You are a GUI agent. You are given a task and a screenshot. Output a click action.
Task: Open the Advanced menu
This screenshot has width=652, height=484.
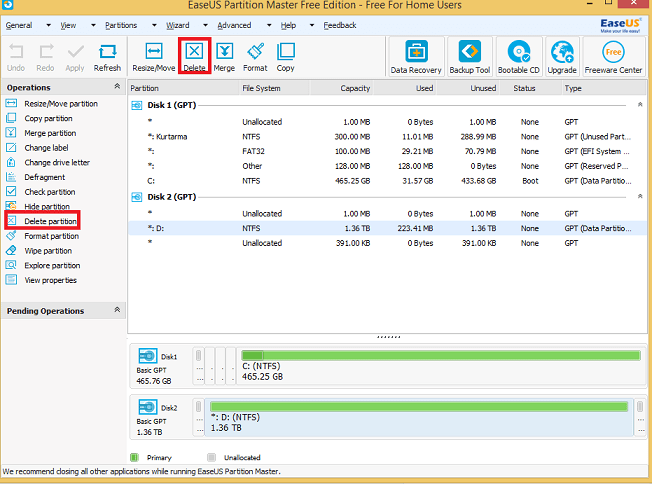[x=235, y=25]
